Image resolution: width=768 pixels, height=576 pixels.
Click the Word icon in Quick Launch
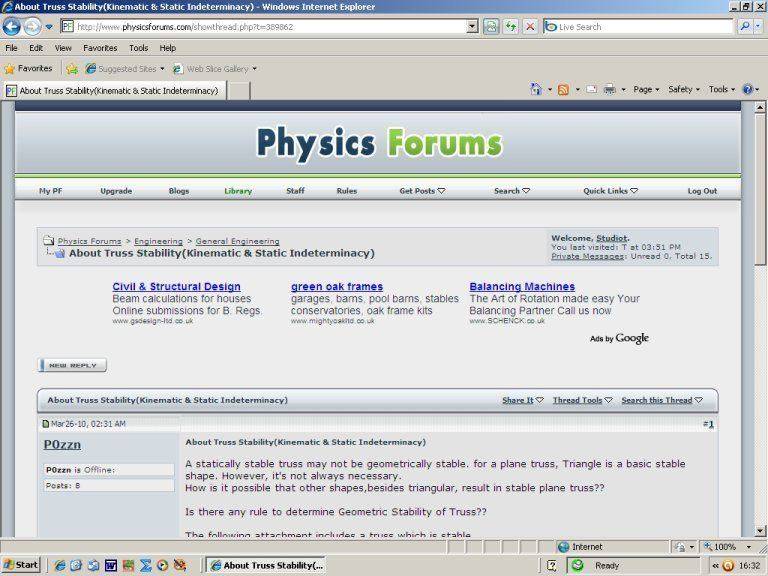click(111, 566)
